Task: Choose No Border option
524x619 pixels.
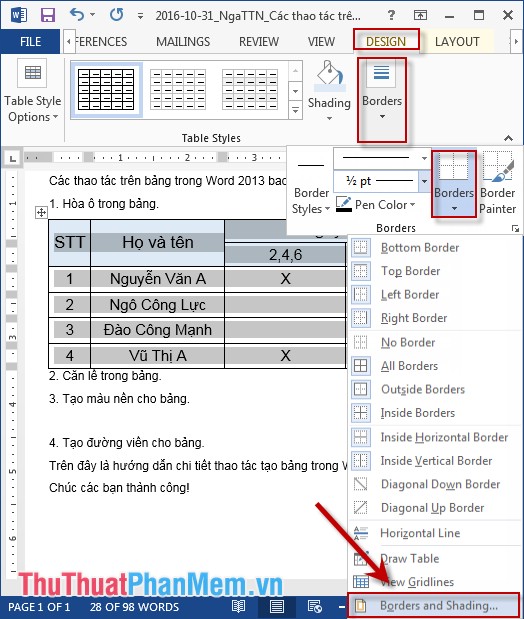Action: click(435, 342)
